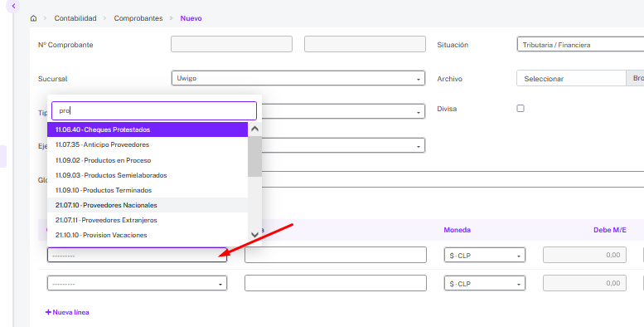Open first line $ - CLP currency dropdown
This screenshot has width=644, height=327.
coord(485,255)
